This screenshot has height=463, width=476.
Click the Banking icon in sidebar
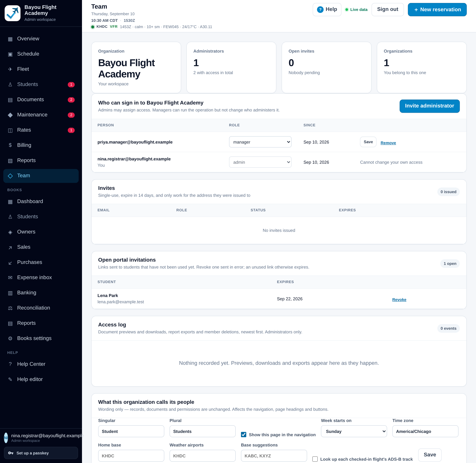click(x=10, y=293)
